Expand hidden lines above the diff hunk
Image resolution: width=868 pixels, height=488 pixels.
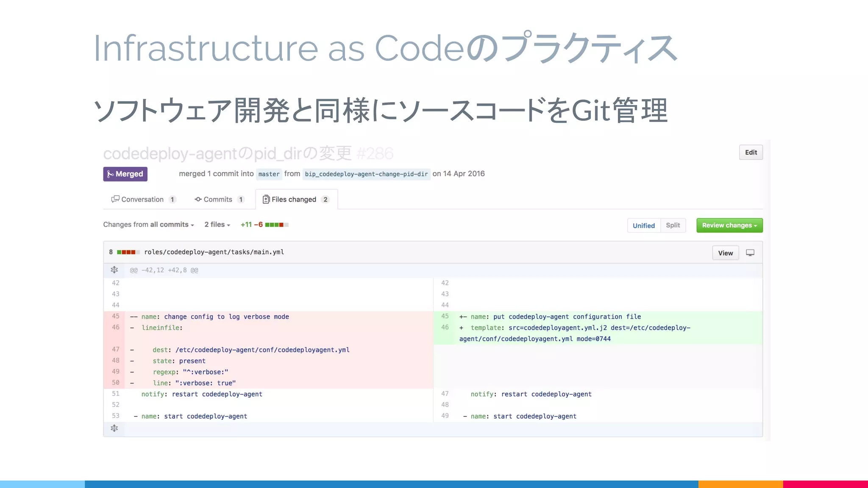click(114, 270)
